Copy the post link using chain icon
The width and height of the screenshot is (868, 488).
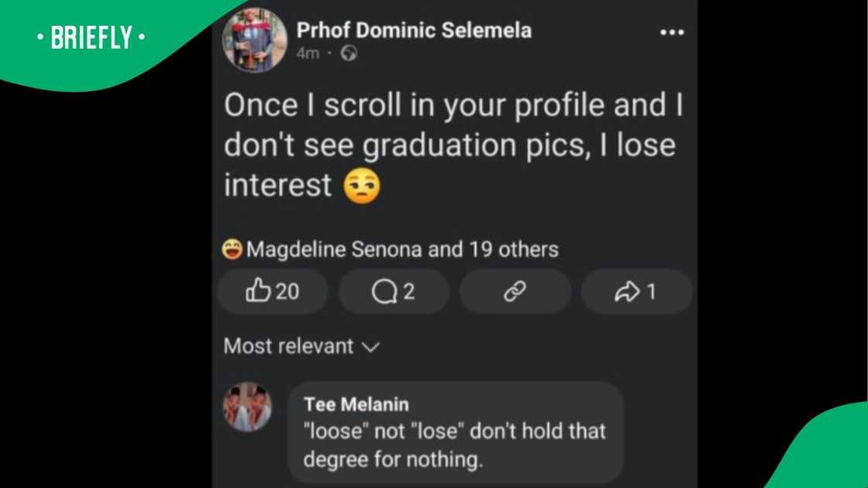515,291
